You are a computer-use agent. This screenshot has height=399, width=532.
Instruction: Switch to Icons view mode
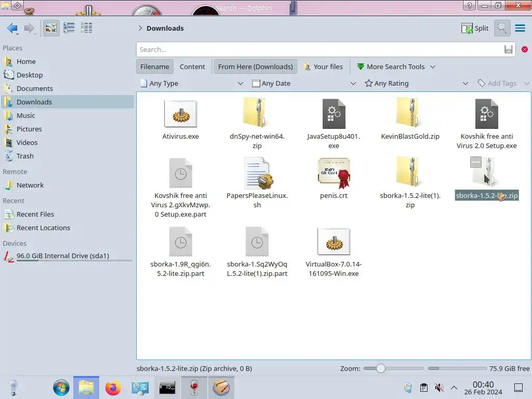(x=51, y=28)
